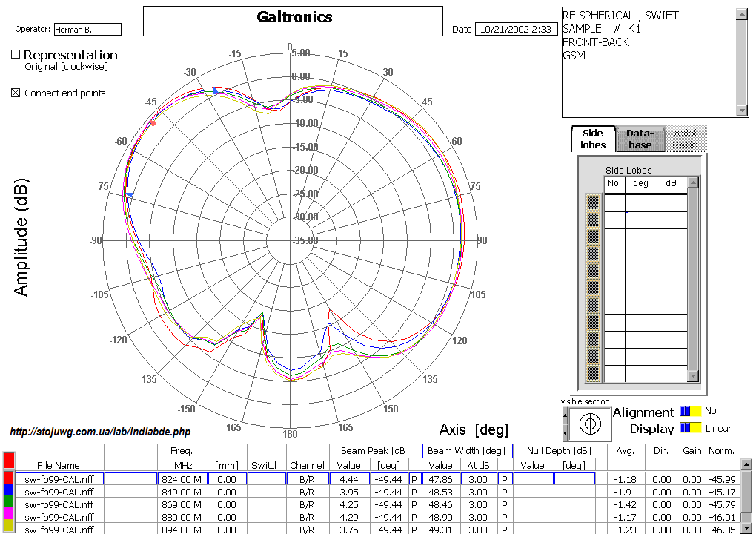The width and height of the screenshot is (756, 540).
Task: Click the 869.00 M frequency cell
Action: 183,504
